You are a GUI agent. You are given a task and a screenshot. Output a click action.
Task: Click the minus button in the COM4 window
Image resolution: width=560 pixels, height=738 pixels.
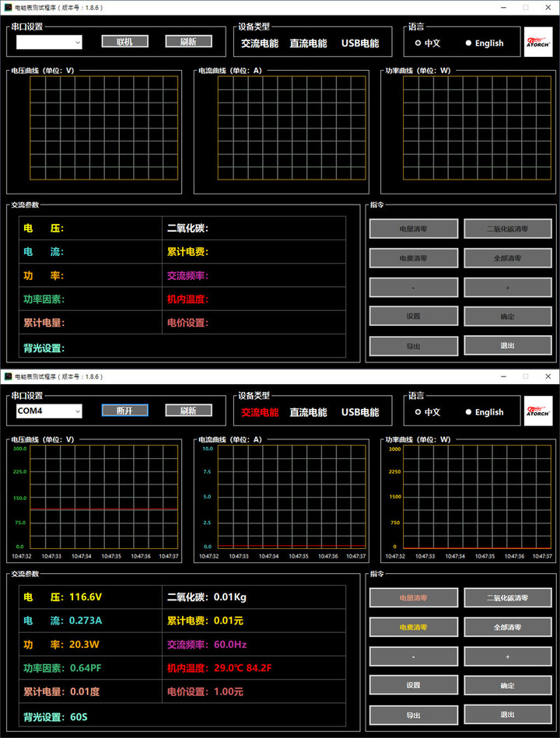[x=413, y=656]
